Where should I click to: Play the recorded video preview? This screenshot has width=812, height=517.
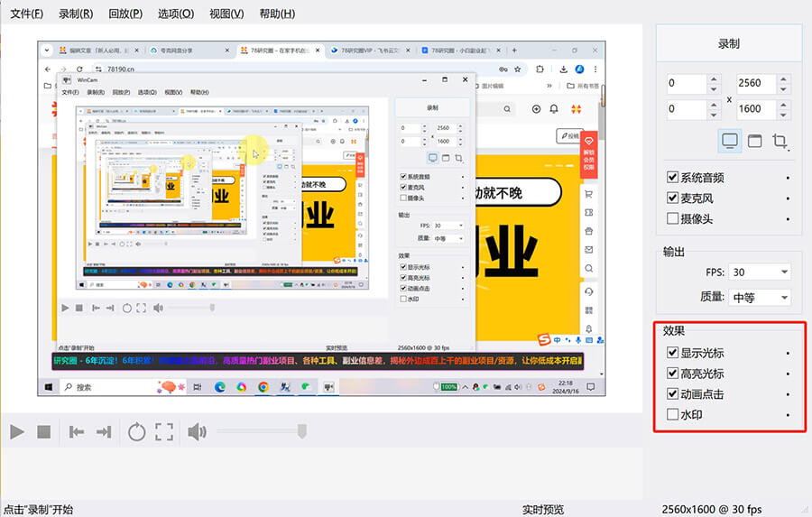click(x=17, y=432)
